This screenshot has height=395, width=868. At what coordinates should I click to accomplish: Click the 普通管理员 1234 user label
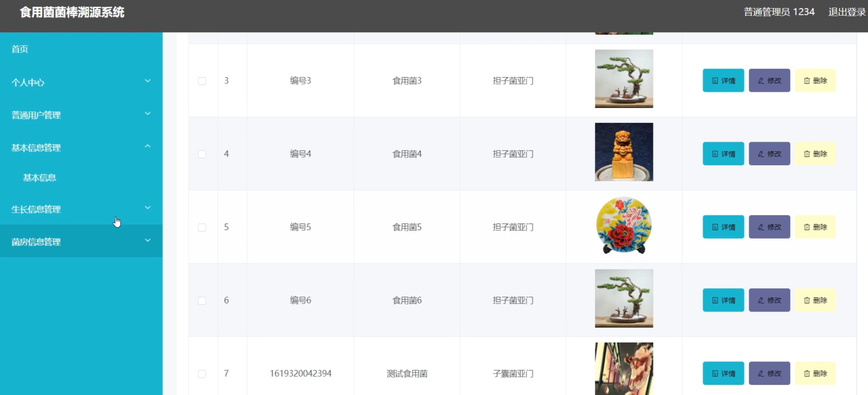pos(779,12)
